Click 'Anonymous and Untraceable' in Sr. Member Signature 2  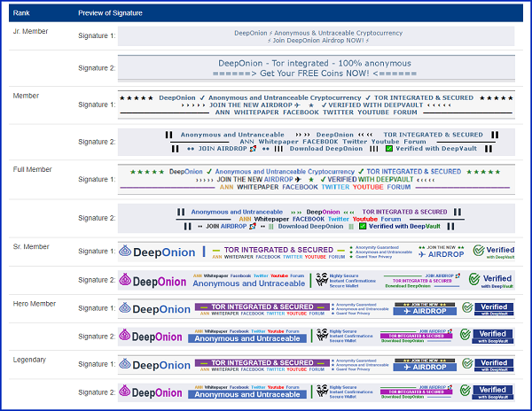[x=248, y=283]
